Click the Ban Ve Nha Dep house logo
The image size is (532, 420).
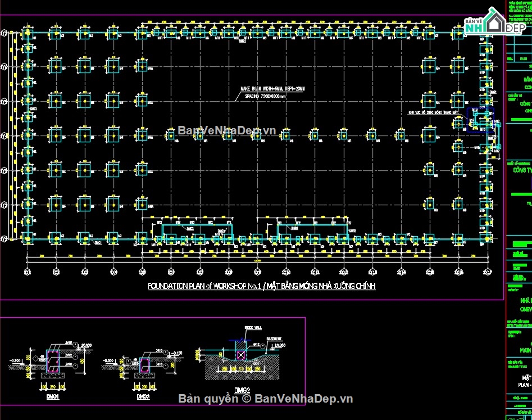[x=495, y=22]
